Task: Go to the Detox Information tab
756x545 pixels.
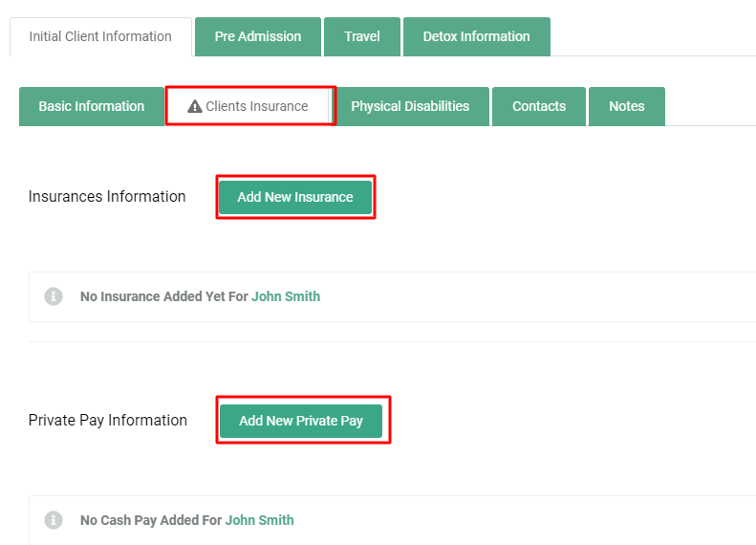Action: click(476, 36)
